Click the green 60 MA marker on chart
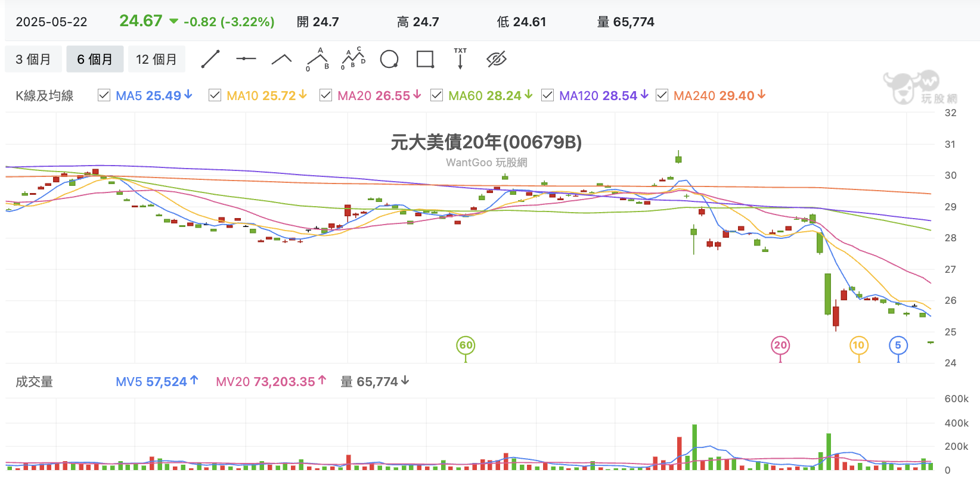This screenshot has width=980, height=479. [466, 345]
